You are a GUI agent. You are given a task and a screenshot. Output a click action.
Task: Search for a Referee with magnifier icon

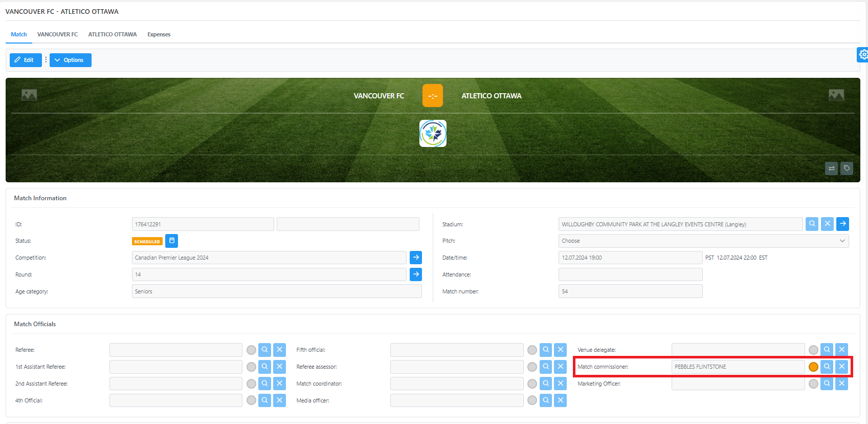264,350
